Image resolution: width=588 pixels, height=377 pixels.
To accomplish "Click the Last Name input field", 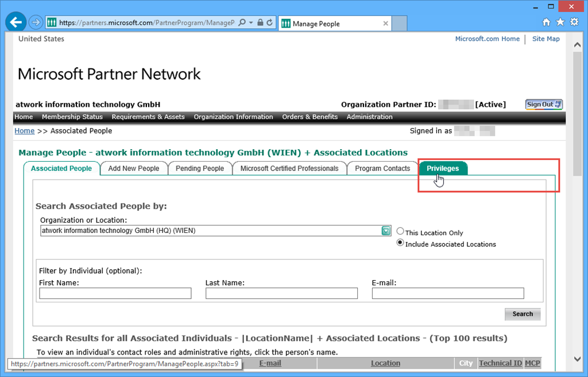I will coord(281,293).
